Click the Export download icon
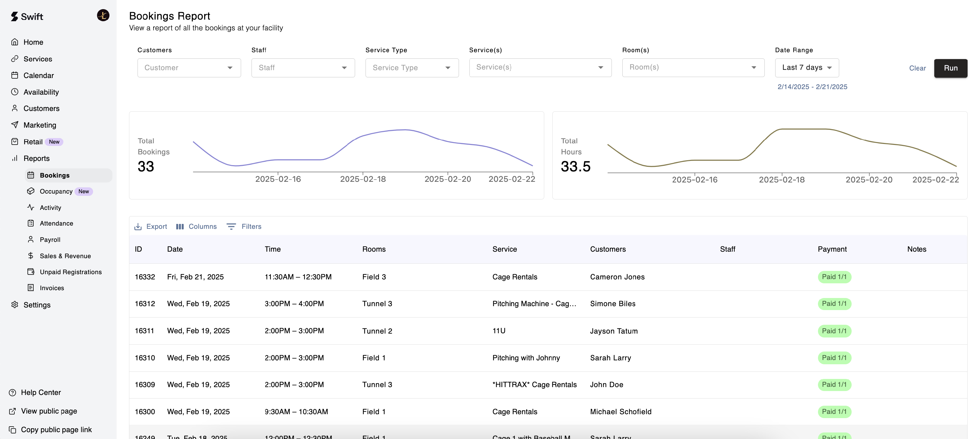The width and height of the screenshot is (980, 439). [x=138, y=227]
